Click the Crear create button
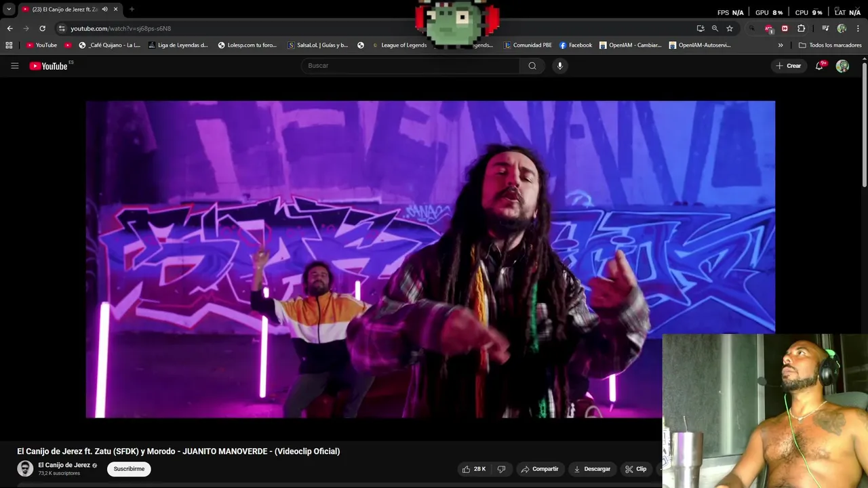Screen dimensions: 868x488 pos(789,66)
